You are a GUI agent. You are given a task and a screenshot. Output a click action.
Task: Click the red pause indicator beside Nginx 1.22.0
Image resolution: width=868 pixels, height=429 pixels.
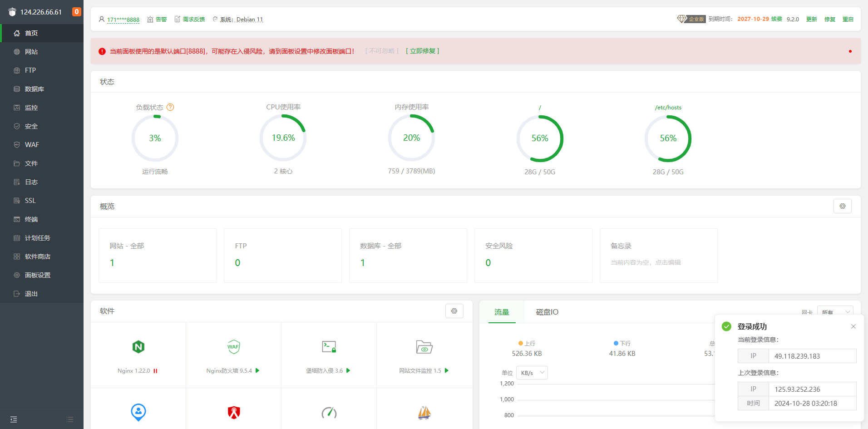tap(155, 371)
